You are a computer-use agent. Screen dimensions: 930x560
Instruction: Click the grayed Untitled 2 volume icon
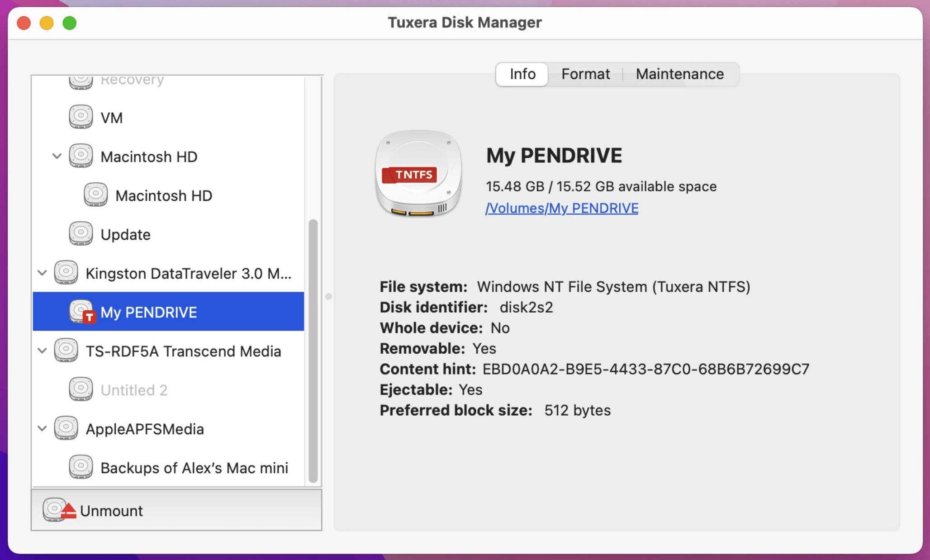tap(81, 389)
